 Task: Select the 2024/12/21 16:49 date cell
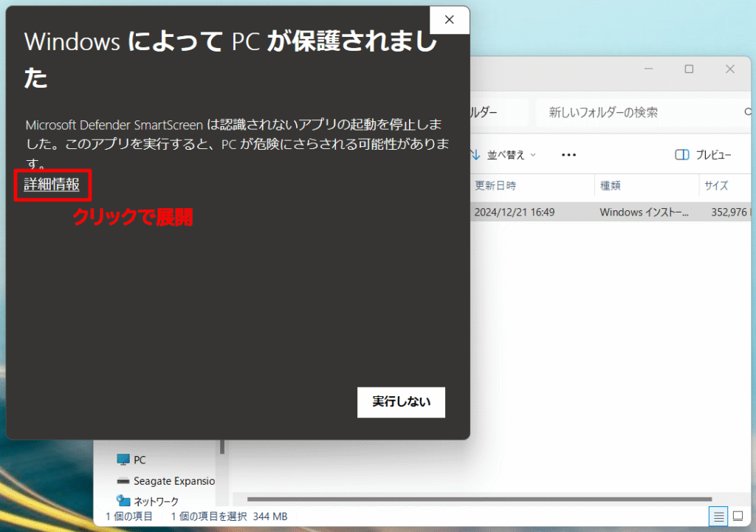point(515,212)
